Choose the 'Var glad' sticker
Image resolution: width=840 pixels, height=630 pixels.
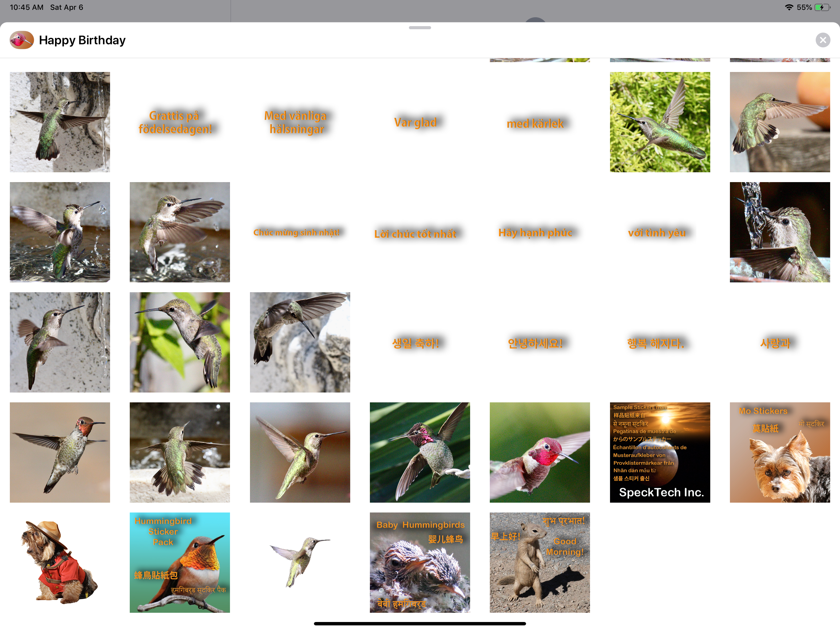coord(415,122)
